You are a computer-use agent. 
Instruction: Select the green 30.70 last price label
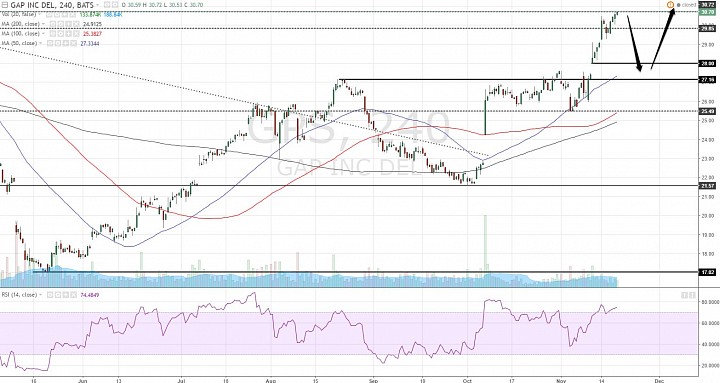708,12
